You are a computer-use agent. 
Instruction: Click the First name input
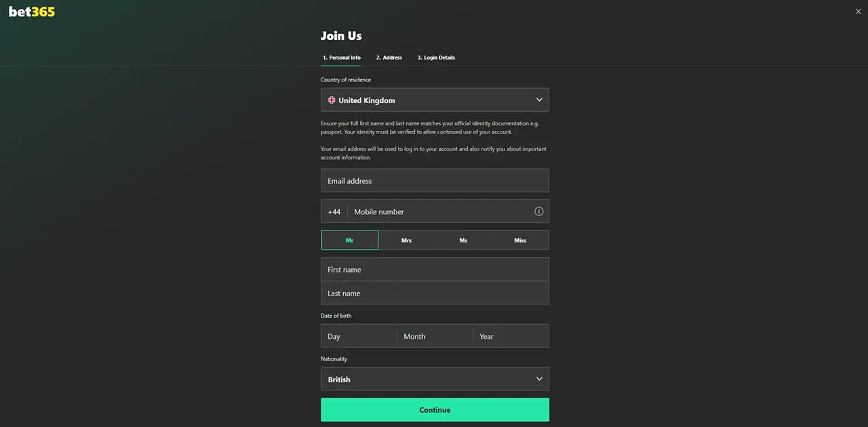click(434, 270)
